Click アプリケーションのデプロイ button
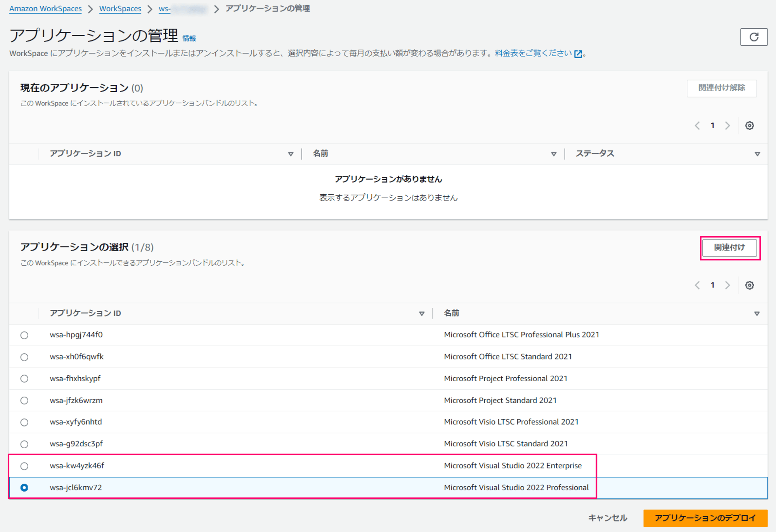The image size is (776, 532). pos(705,518)
